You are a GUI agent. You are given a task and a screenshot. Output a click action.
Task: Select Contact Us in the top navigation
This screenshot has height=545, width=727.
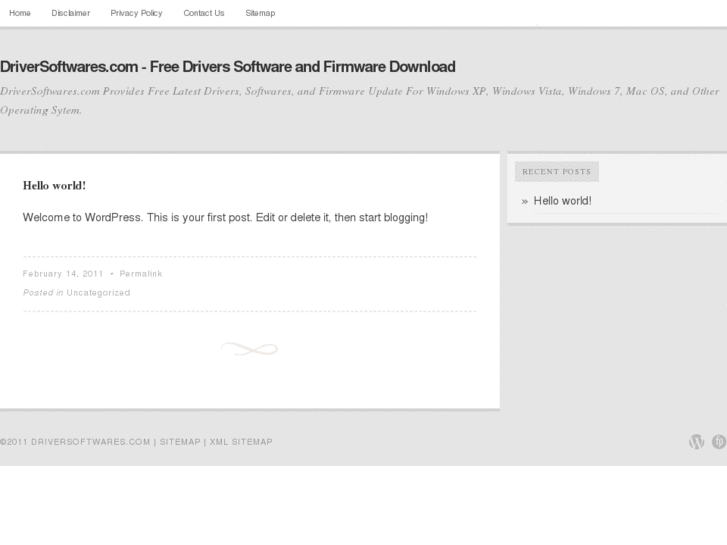[204, 13]
